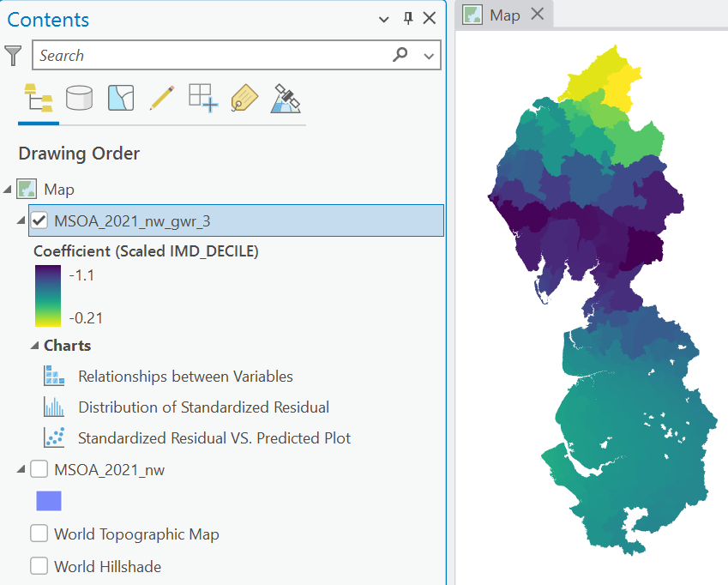Viewport: 728px width, 585px height.
Task: Collapse the Charts group
Action: pyautogui.click(x=35, y=346)
